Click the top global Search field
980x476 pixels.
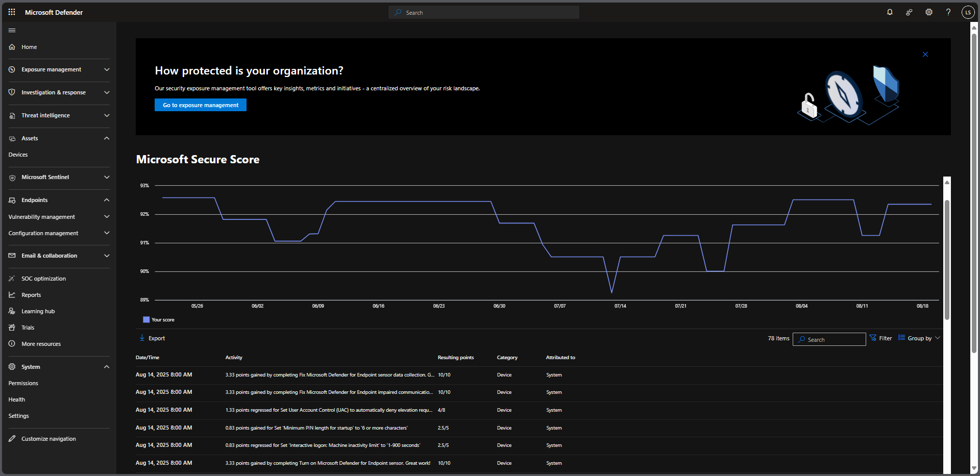click(484, 12)
